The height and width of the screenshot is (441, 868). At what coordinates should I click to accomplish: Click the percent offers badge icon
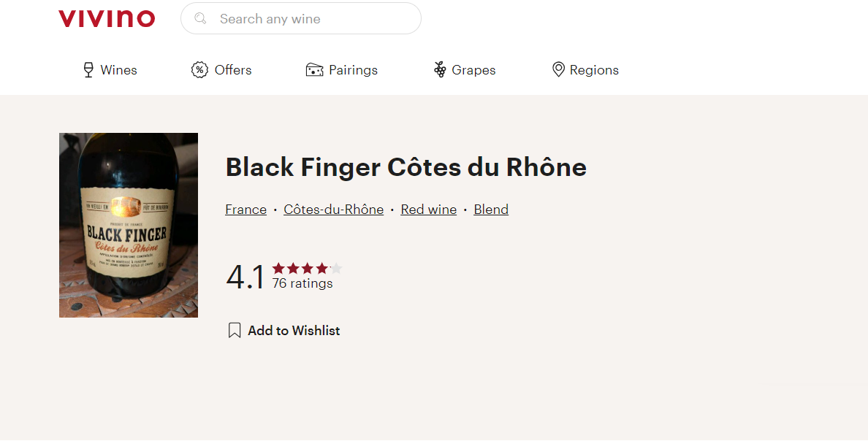tap(199, 70)
